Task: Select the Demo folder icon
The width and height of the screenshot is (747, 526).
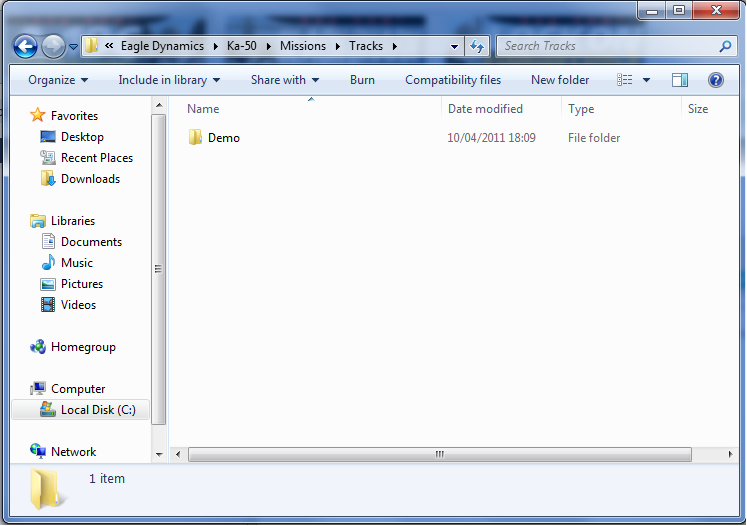Action: click(195, 137)
